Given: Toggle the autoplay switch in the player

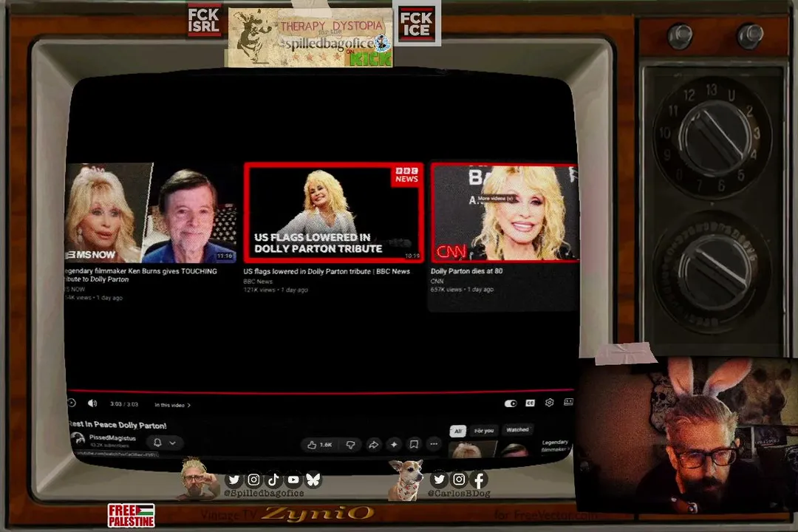Looking at the screenshot, I should pyautogui.click(x=511, y=403).
